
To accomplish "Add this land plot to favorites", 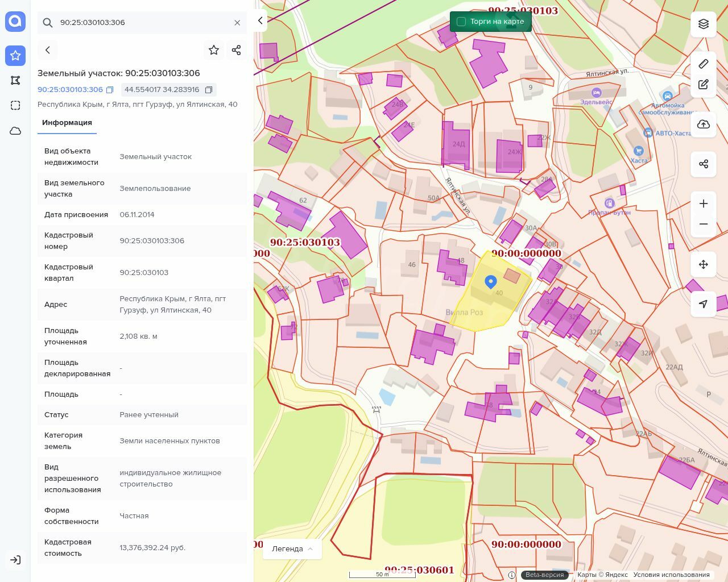I will point(214,50).
